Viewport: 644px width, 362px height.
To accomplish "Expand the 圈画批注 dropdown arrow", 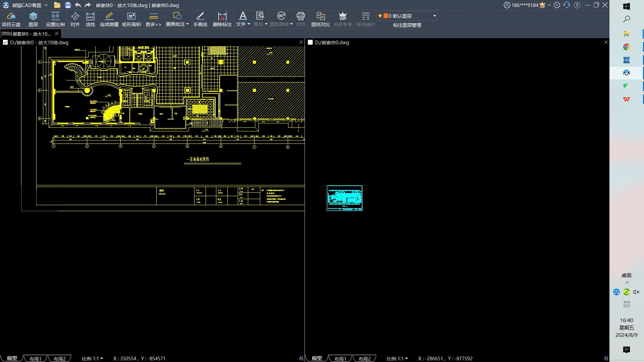I will pos(187,24).
